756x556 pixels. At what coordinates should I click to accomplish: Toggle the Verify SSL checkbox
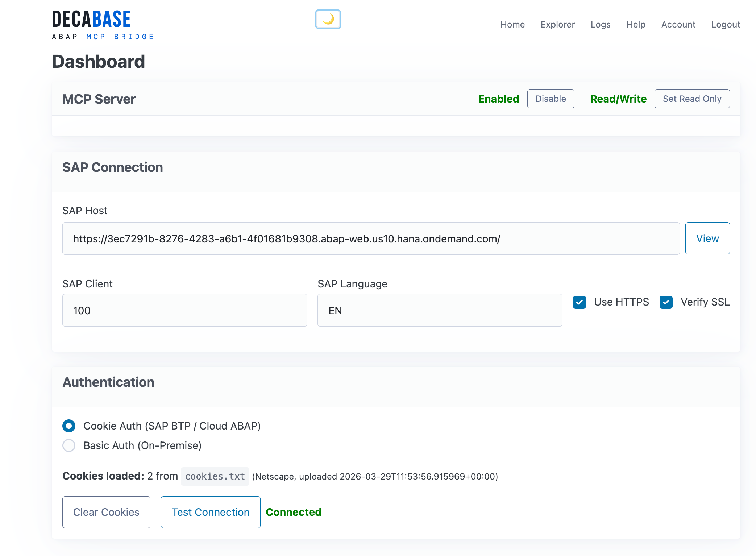coord(666,302)
